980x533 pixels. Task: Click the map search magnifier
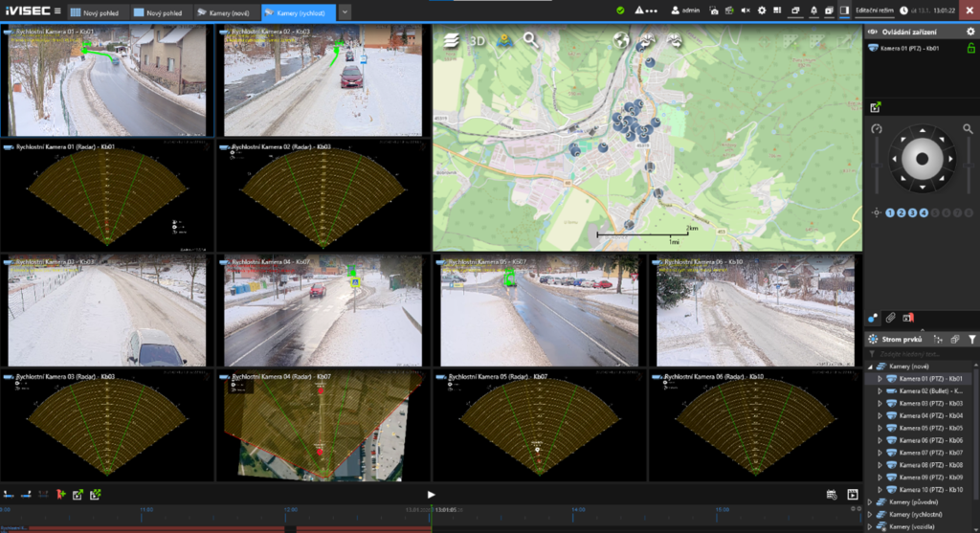point(530,40)
